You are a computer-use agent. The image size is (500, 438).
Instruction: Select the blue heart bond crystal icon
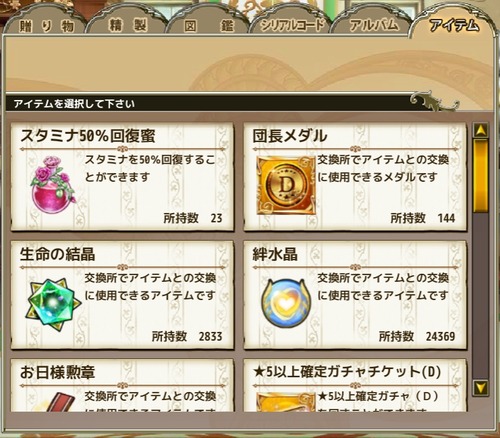point(286,303)
